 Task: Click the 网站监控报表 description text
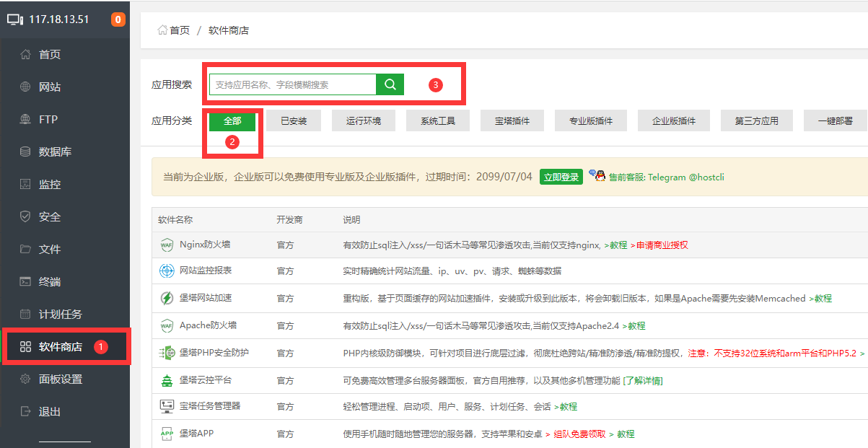pyautogui.click(x=452, y=271)
